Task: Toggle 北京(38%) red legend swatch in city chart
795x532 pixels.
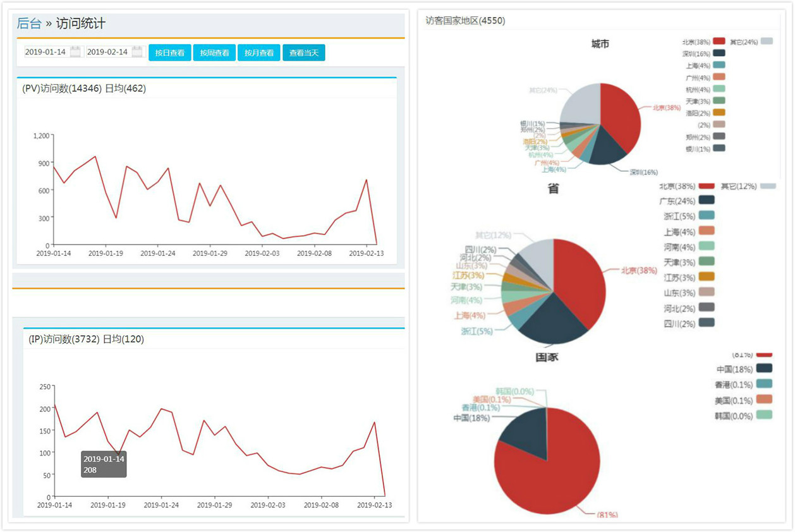Action: coord(718,41)
